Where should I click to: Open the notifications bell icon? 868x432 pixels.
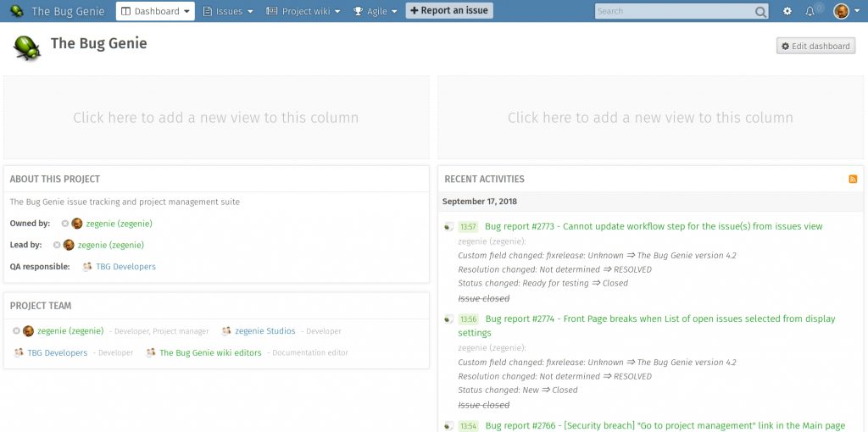(810, 12)
